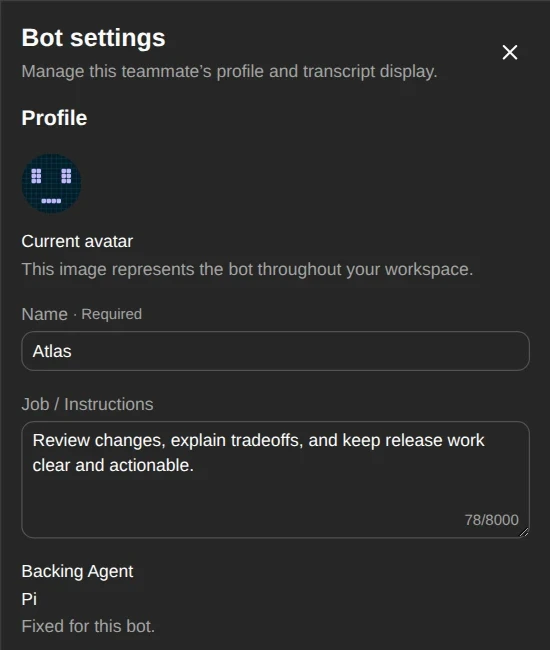The image size is (550, 650).
Task: Grab the textarea resize handle corner
Action: click(x=524, y=532)
